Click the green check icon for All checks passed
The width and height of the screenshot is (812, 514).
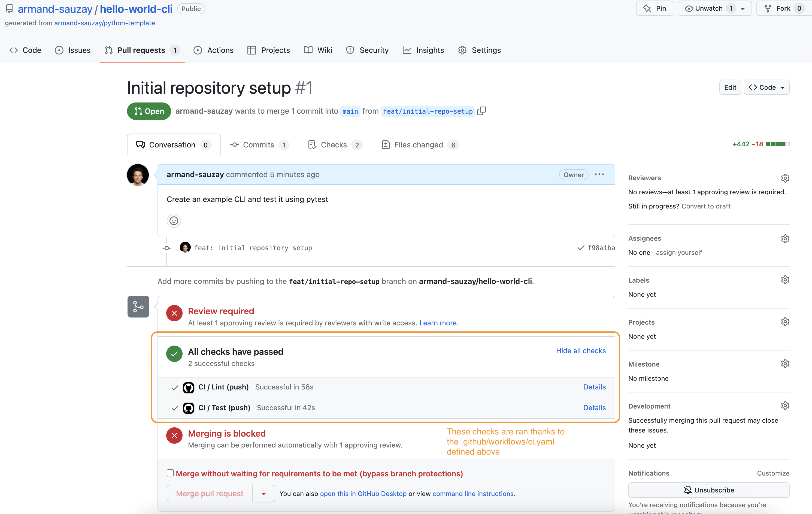[174, 354]
